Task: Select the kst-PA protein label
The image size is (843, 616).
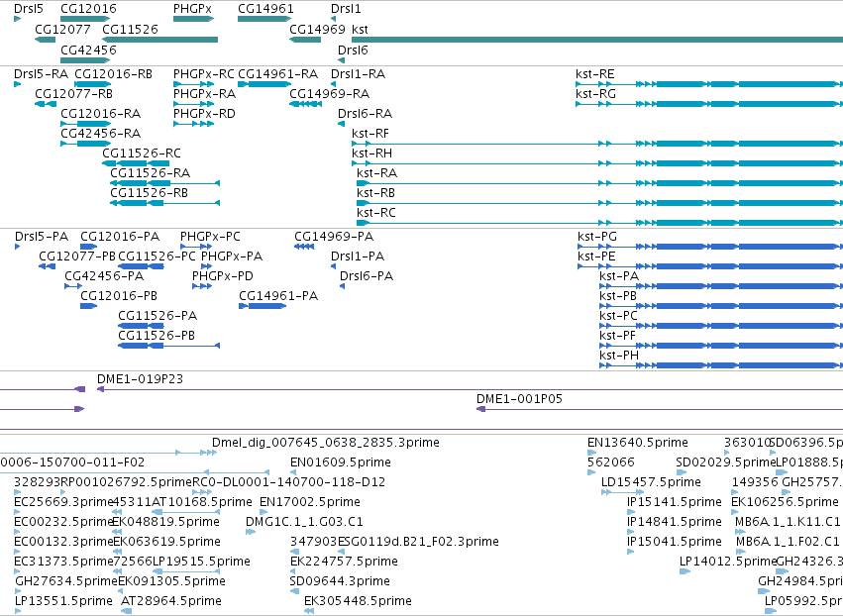Action: (619, 276)
